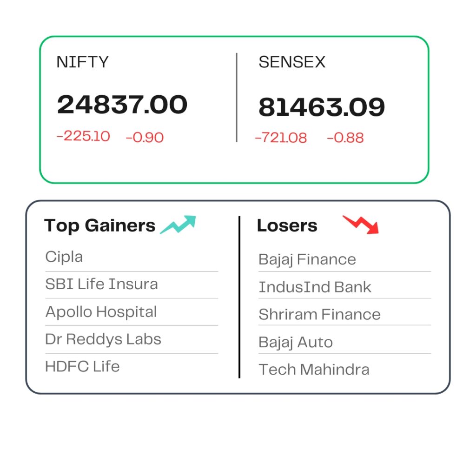The height and width of the screenshot is (476, 476).
Task: Click the Losers heading
Action: [x=287, y=225]
